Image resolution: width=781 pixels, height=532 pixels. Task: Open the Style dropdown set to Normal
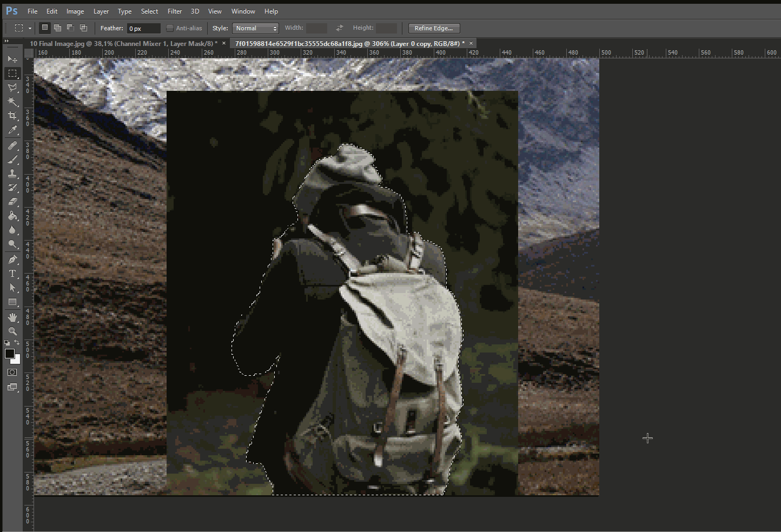coord(255,28)
